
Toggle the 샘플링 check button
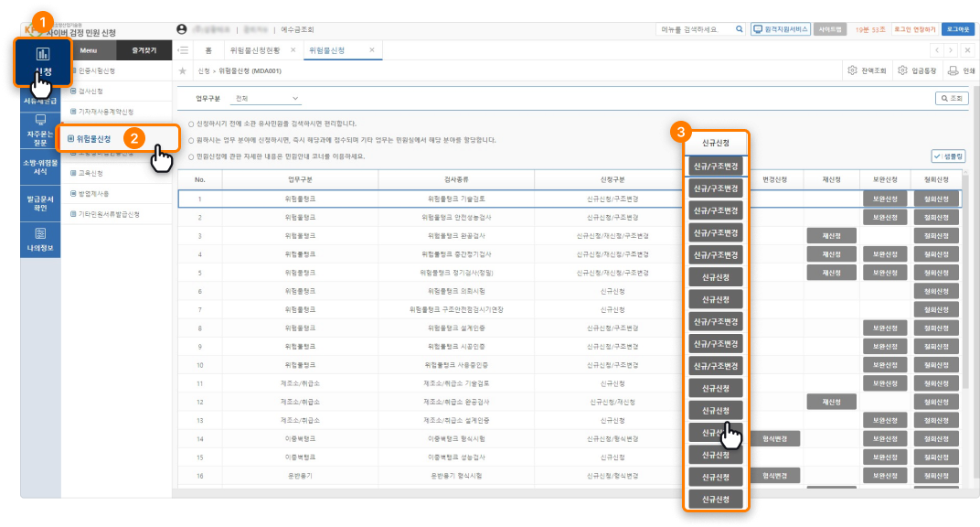point(949,156)
